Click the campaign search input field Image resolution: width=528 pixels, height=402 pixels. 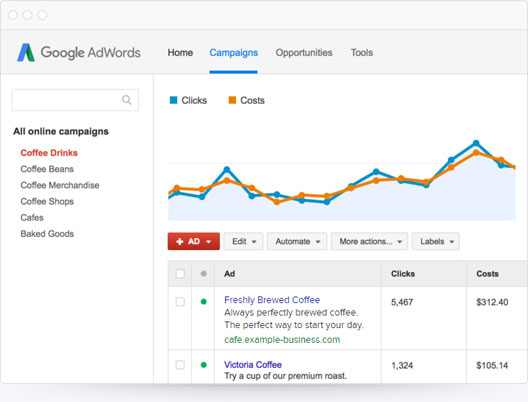pyautogui.click(x=75, y=100)
